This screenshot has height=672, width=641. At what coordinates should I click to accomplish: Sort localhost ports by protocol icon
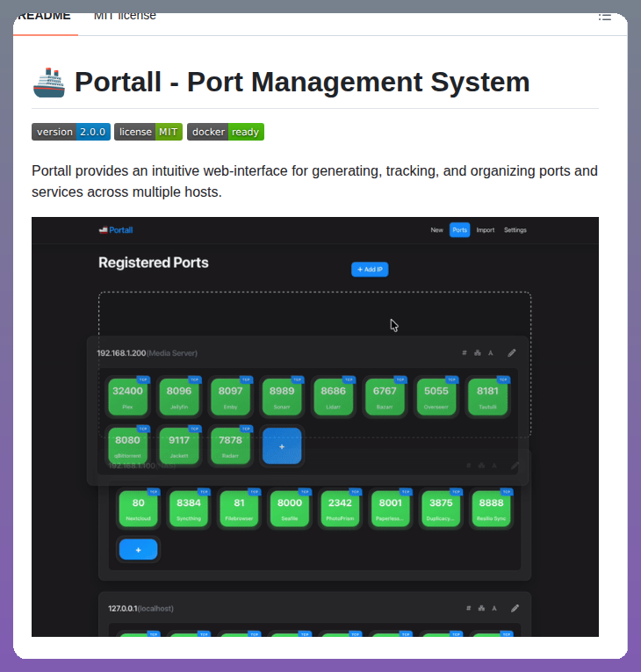[x=481, y=608]
